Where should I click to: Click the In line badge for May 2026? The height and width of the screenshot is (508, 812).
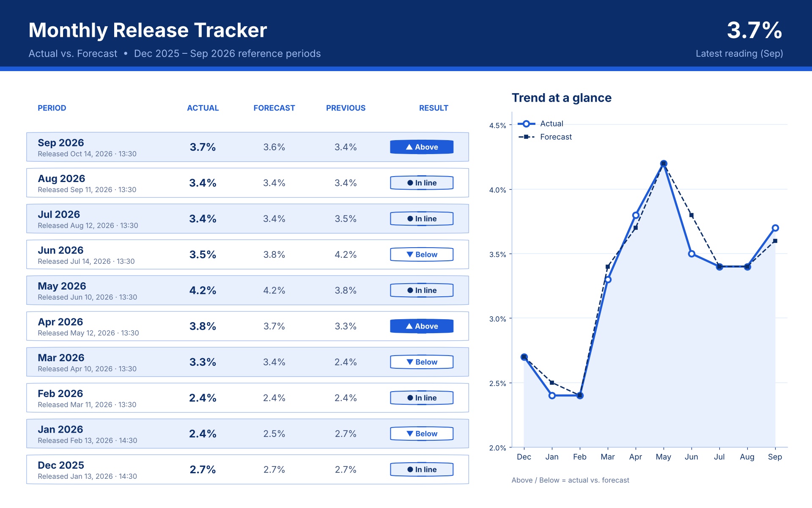(x=422, y=290)
